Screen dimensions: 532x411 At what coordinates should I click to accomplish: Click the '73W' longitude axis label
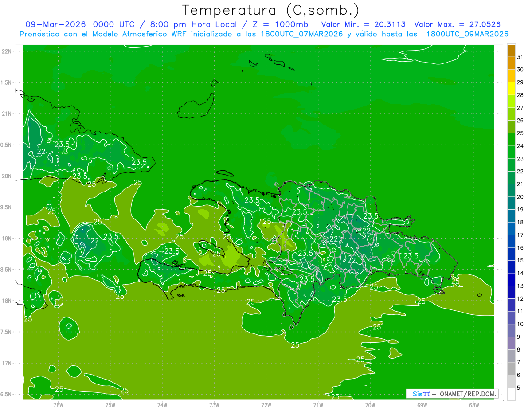coord(214,406)
